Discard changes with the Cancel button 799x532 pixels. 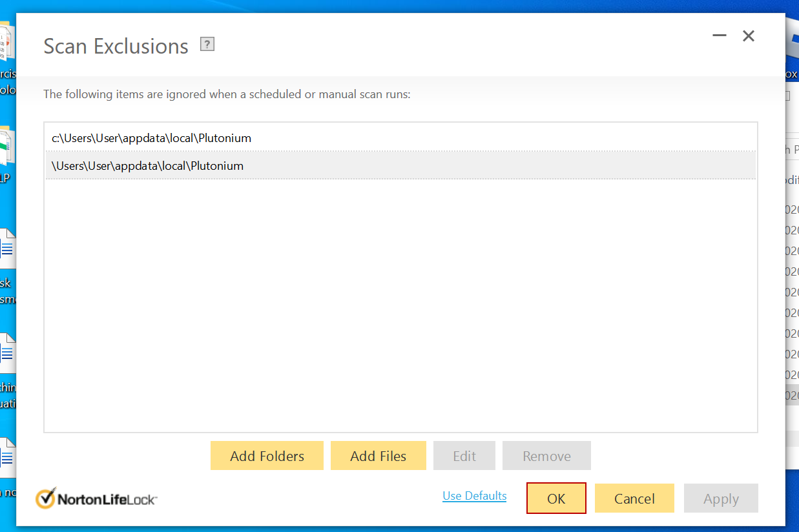634,498
